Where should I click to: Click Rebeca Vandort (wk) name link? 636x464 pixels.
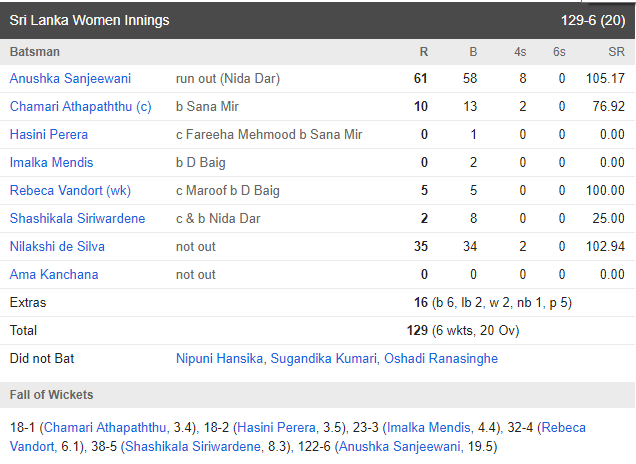pyautogui.click(x=70, y=190)
